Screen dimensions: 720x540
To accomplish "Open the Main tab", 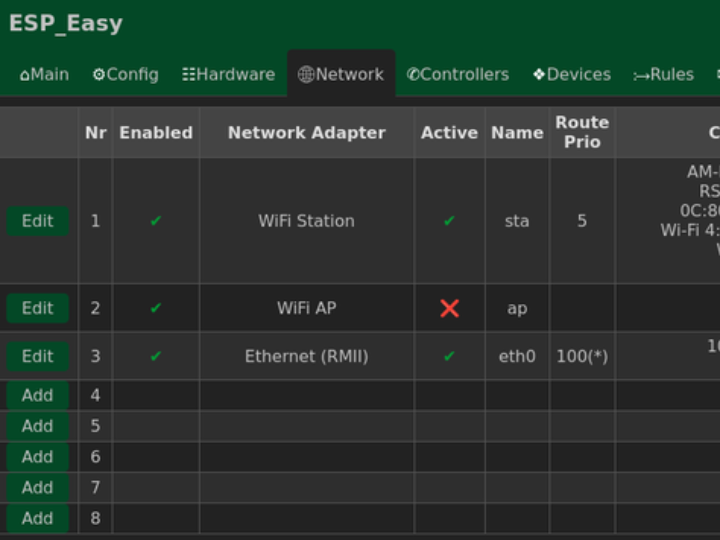I will (44, 75).
